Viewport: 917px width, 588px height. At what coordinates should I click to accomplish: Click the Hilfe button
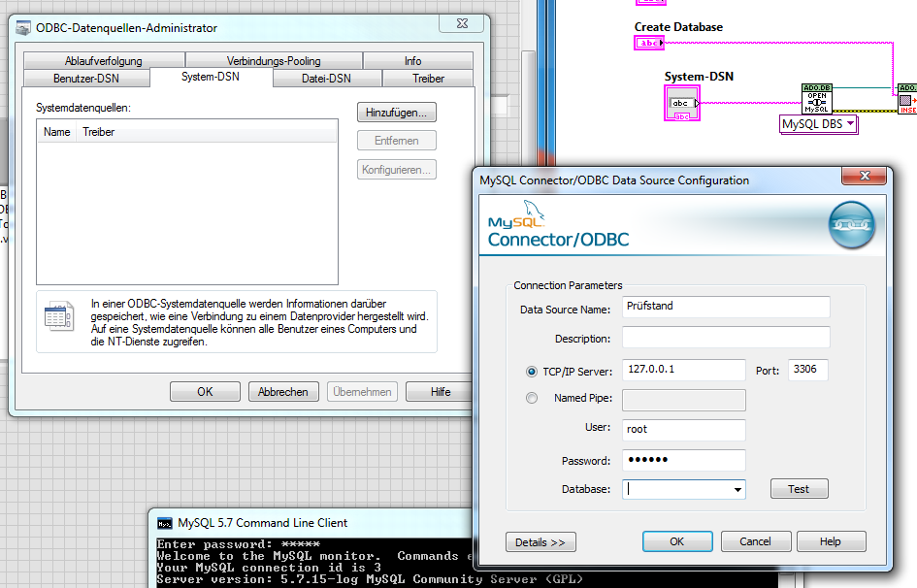point(441,392)
